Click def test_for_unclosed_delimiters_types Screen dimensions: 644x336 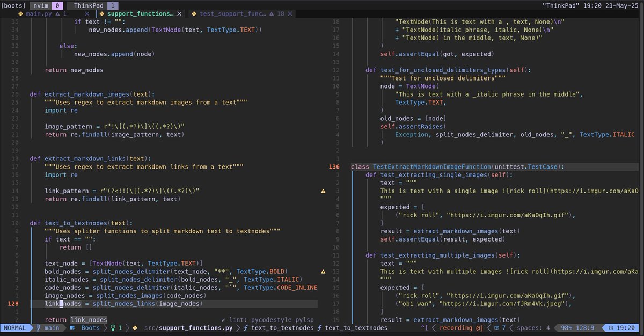(448, 70)
